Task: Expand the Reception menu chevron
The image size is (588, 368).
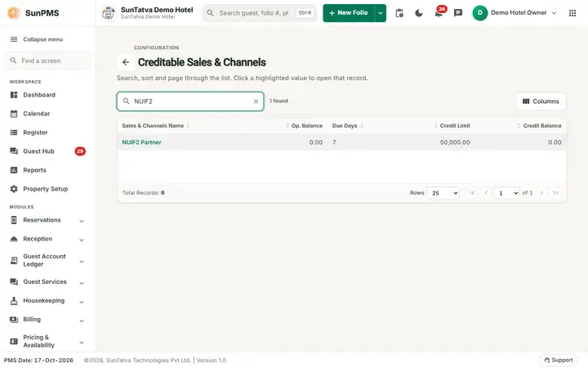Action: click(x=82, y=240)
